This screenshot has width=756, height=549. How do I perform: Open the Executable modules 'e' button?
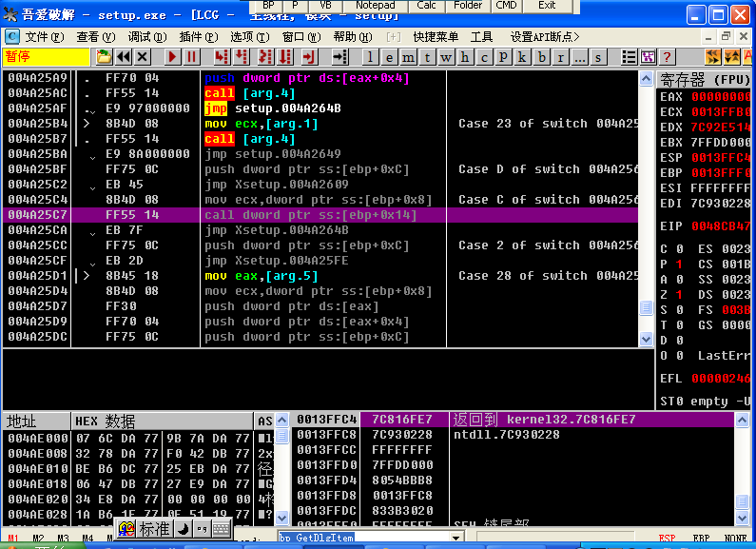pyautogui.click(x=389, y=57)
